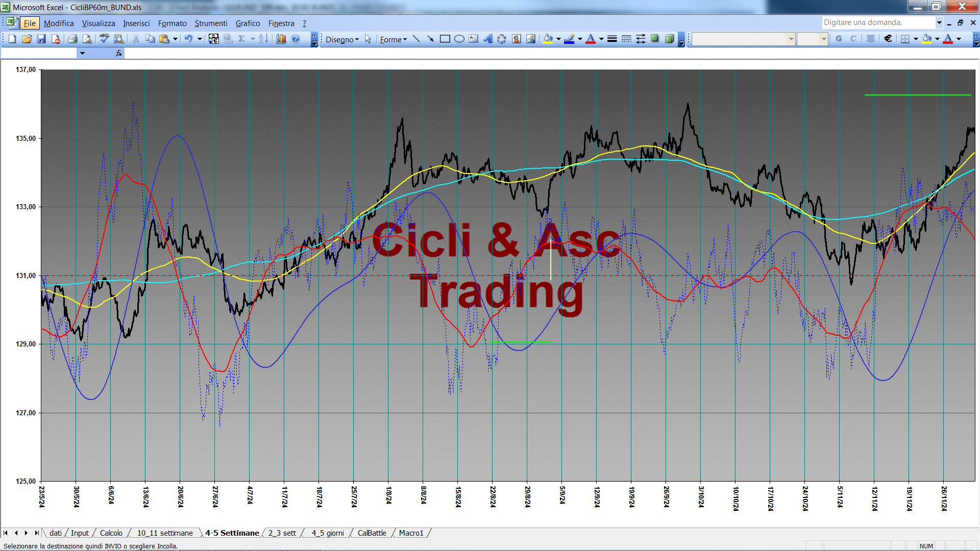The height and width of the screenshot is (551, 980).
Task: Copy selection with the Copy icon
Action: pos(150,39)
